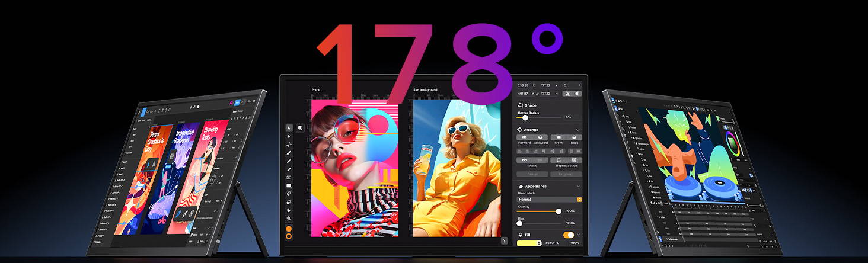Click the Backward arrange icon
This screenshot has height=263, width=868.
point(540,137)
